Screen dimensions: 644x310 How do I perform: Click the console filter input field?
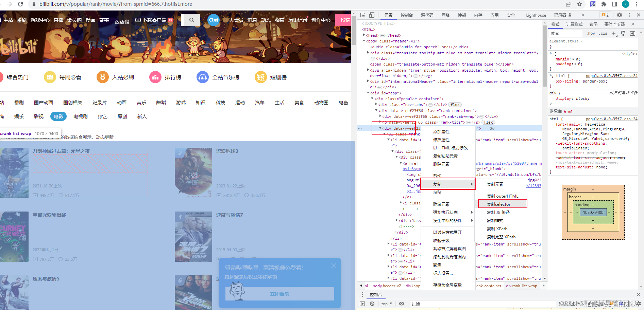pyautogui.click(x=483, y=304)
